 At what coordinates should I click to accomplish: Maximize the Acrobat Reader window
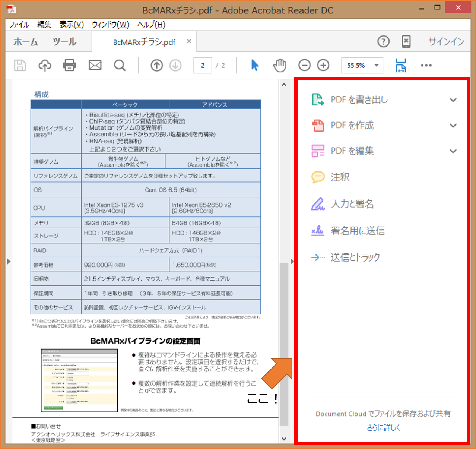[437, 7]
